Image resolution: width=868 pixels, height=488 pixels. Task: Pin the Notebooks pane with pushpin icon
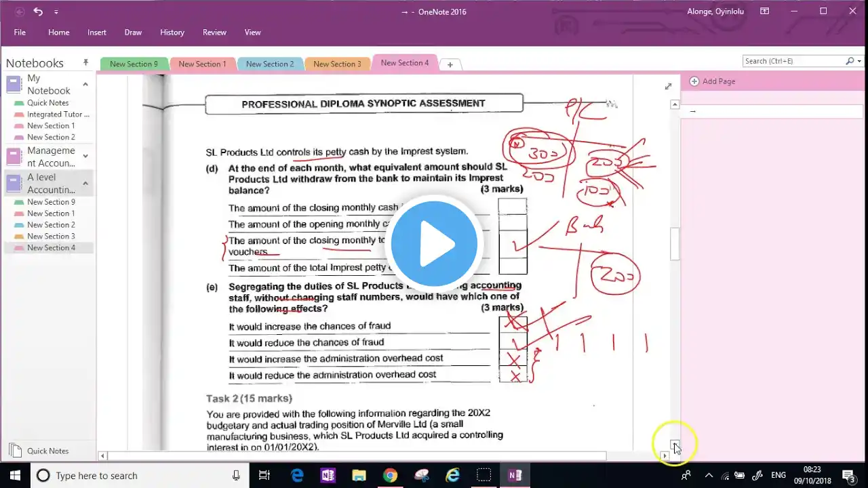pyautogui.click(x=85, y=62)
